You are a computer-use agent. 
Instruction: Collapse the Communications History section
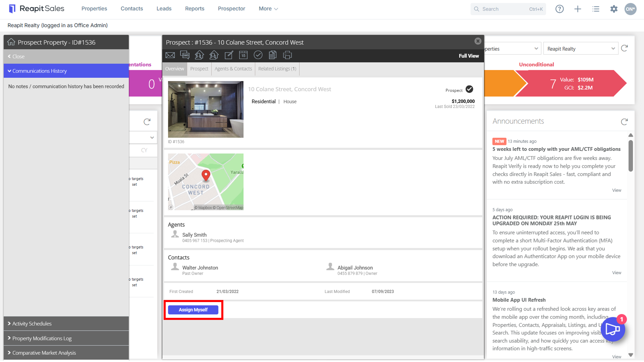coord(66,71)
